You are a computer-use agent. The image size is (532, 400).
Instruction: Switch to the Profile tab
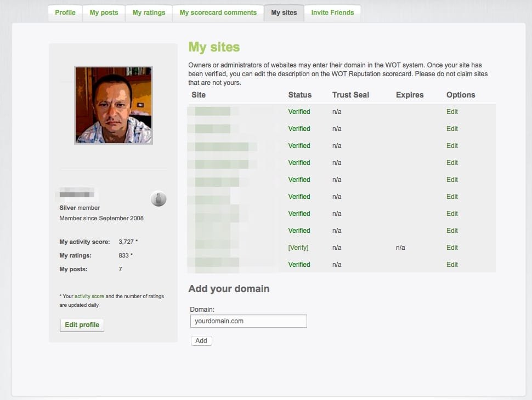click(65, 13)
